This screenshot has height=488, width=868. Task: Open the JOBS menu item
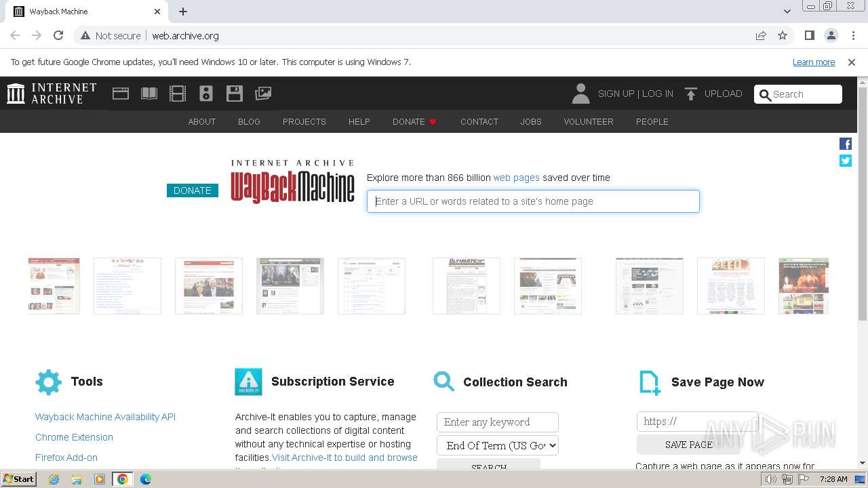[x=531, y=122]
